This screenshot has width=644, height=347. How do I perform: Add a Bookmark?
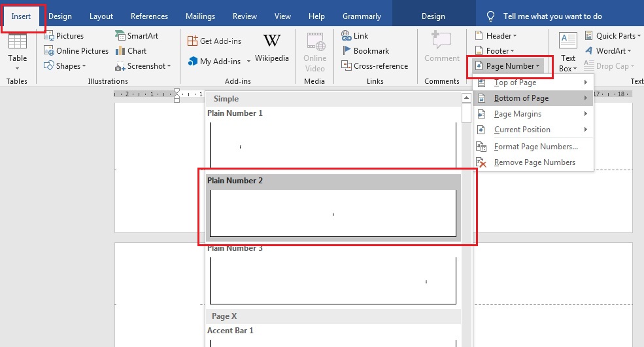[365, 51]
